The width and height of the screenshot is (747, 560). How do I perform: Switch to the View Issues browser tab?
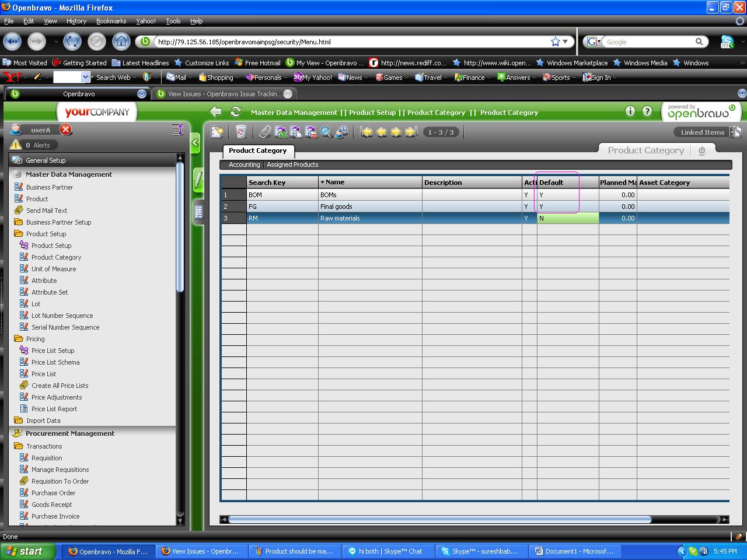[225, 93]
